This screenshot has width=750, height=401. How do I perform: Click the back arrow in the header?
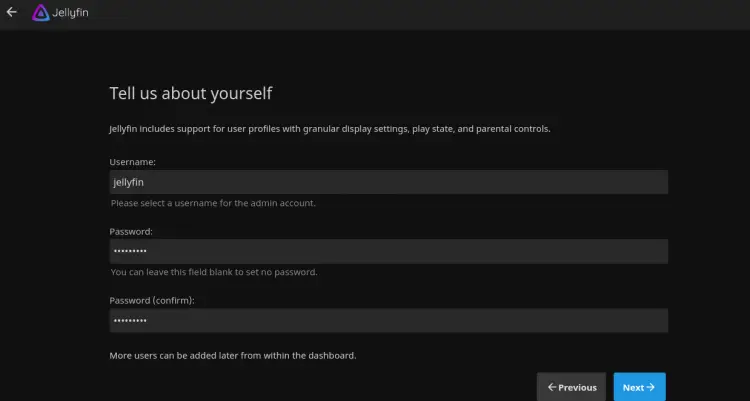pos(12,13)
